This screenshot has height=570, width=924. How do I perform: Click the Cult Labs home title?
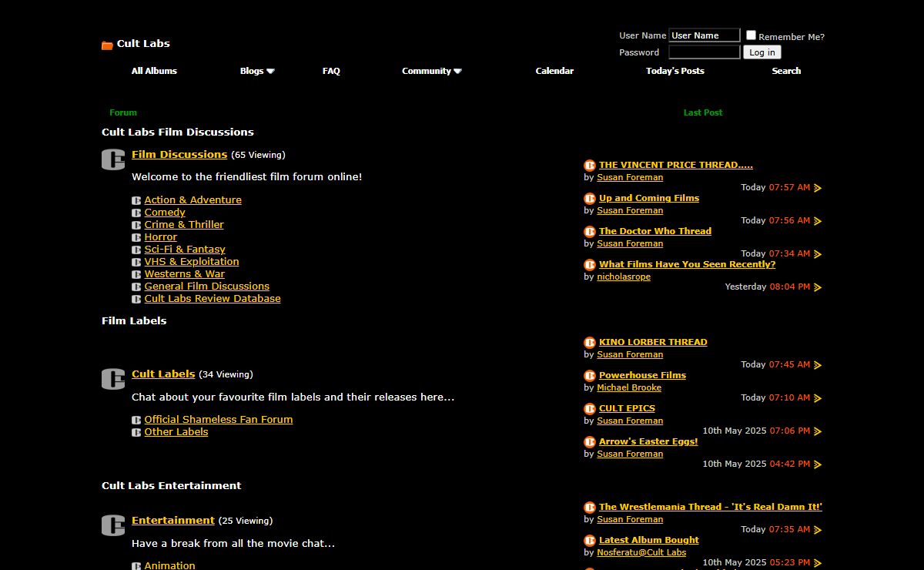[143, 44]
